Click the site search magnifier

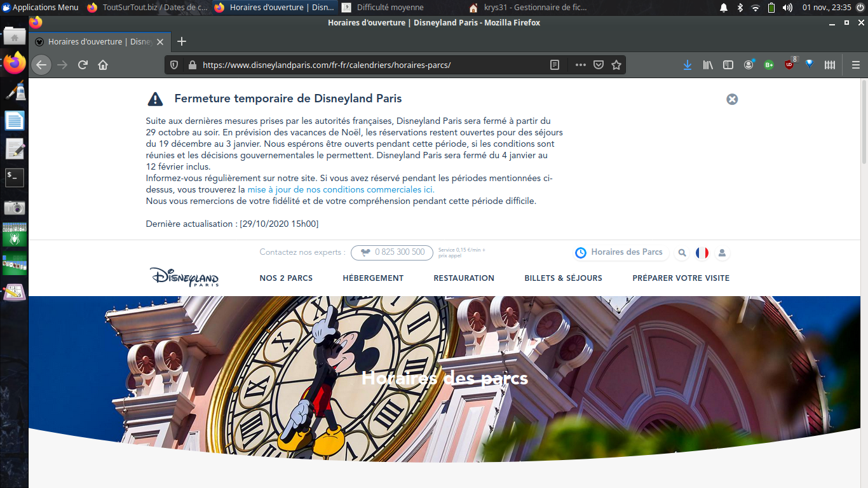tap(682, 253)
